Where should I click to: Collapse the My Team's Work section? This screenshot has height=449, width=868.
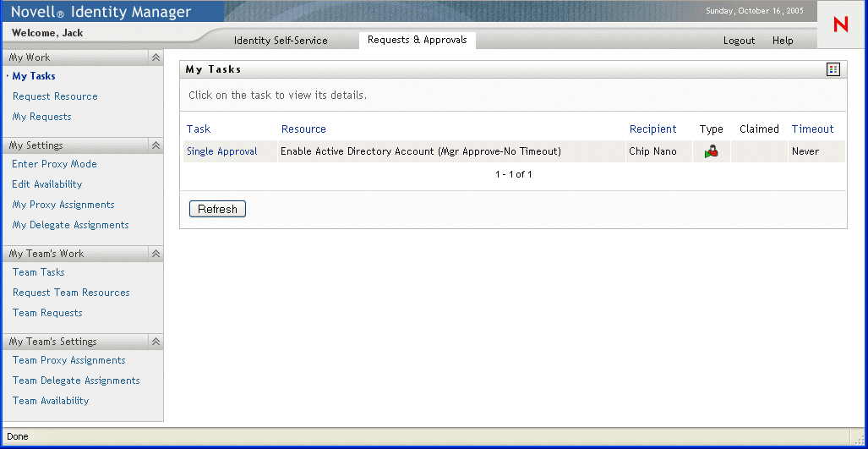pyautogui.click(x=155, y=254)
